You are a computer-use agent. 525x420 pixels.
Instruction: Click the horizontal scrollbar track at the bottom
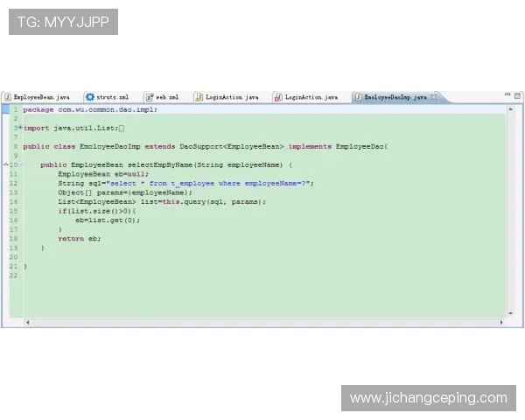(262, 322)
